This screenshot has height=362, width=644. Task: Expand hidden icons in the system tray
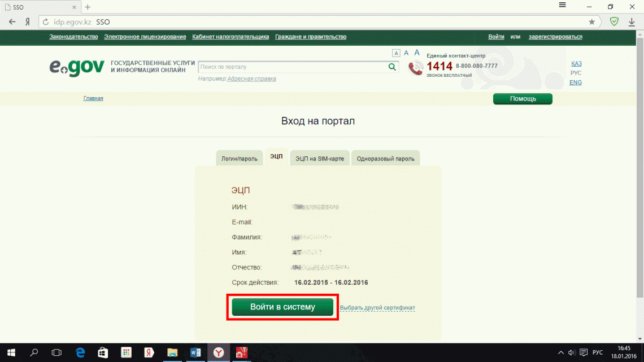pyautogui.click(x=561, y=352)
